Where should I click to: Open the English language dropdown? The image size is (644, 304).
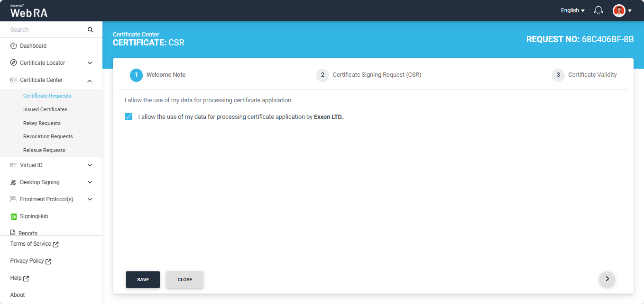click(572, 10)
